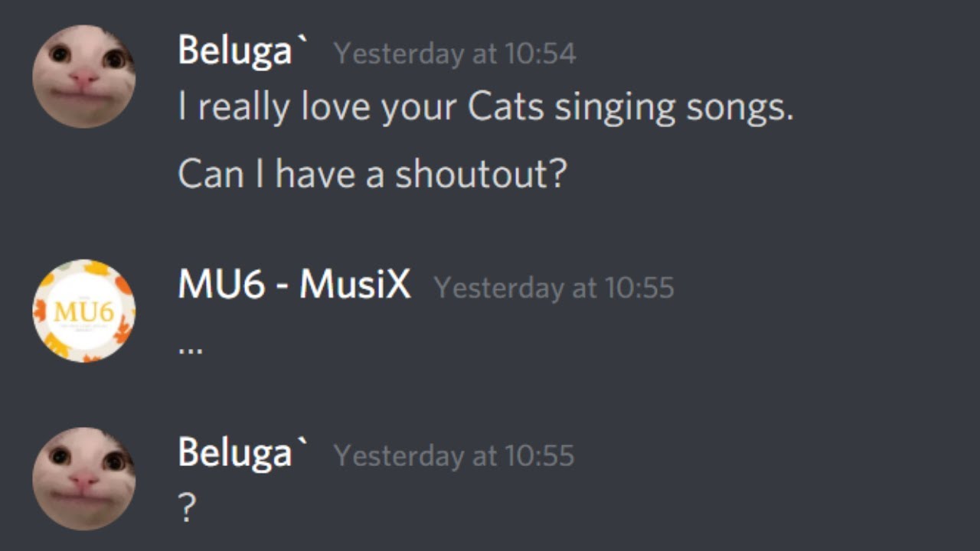Click Beluga's cat avatar beside the first message
The width and height of the screenshot is (980, 551).
[x=84, y=77]
